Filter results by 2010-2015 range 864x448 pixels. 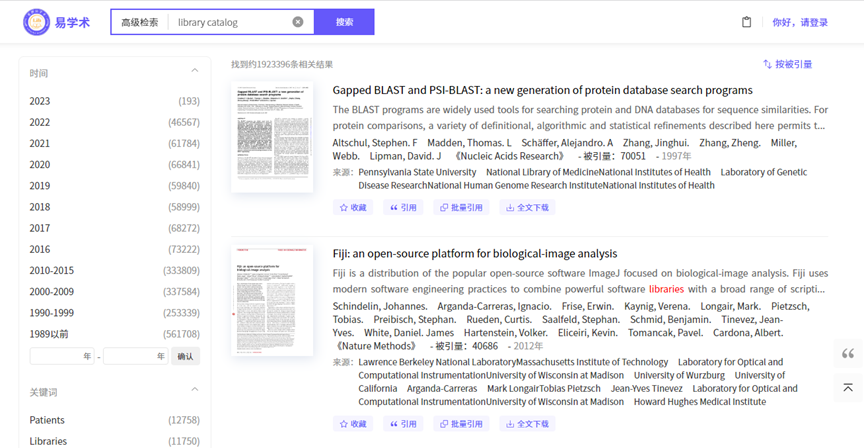point(52,270)
